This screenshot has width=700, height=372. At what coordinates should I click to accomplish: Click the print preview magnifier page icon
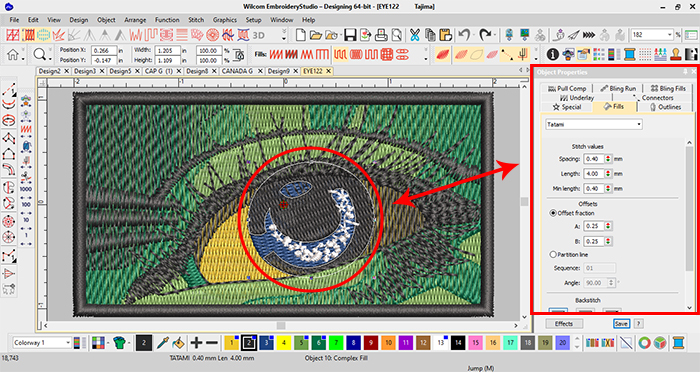(x=396, y=35)
